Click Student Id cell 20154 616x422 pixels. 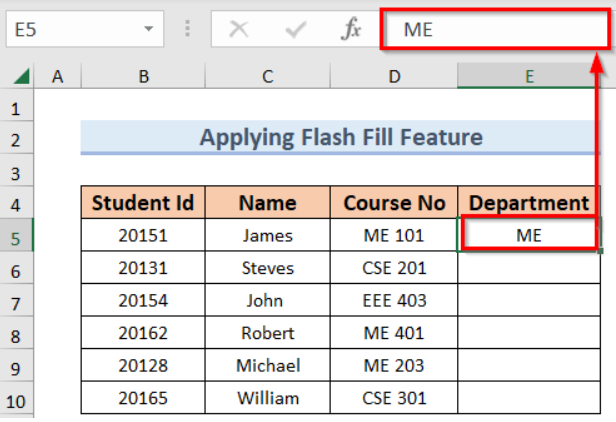point(144,301)
